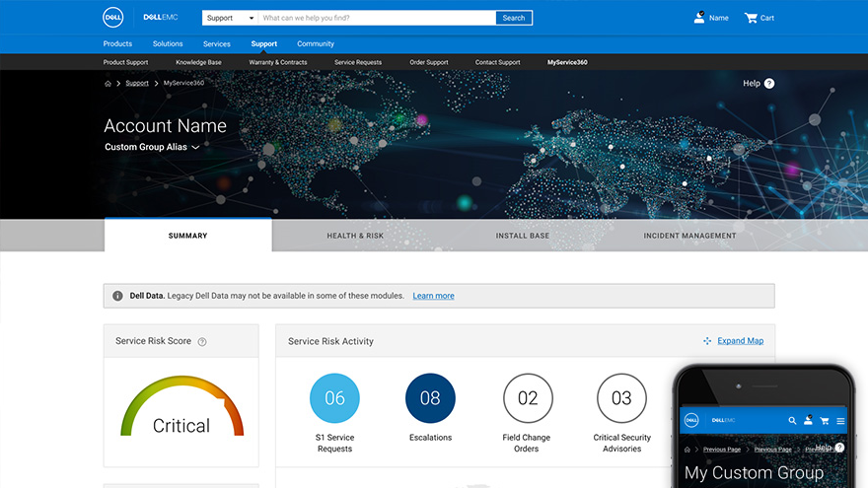This screenshot has width=868, height=488.
Task: Click the Help link in banner
Action: (752, 84)
